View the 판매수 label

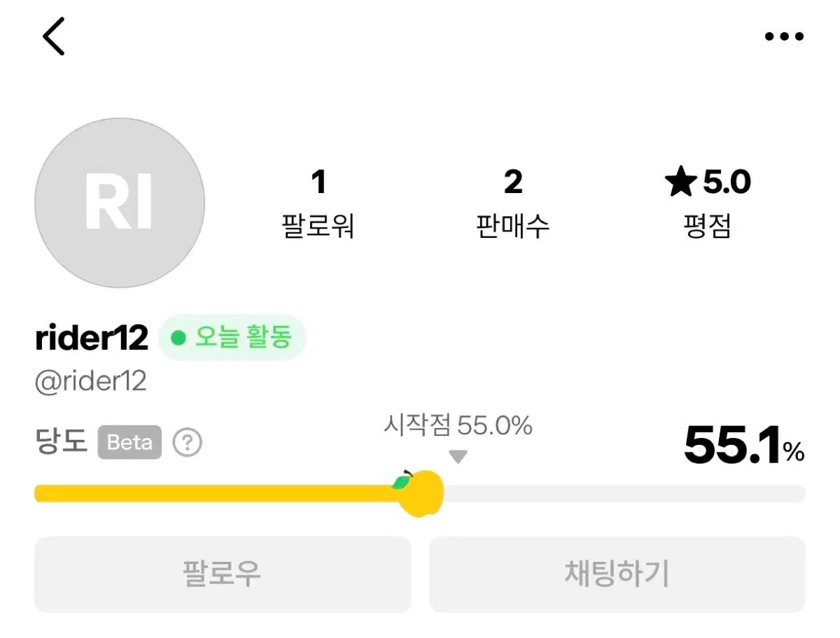[x=513, y=226]
